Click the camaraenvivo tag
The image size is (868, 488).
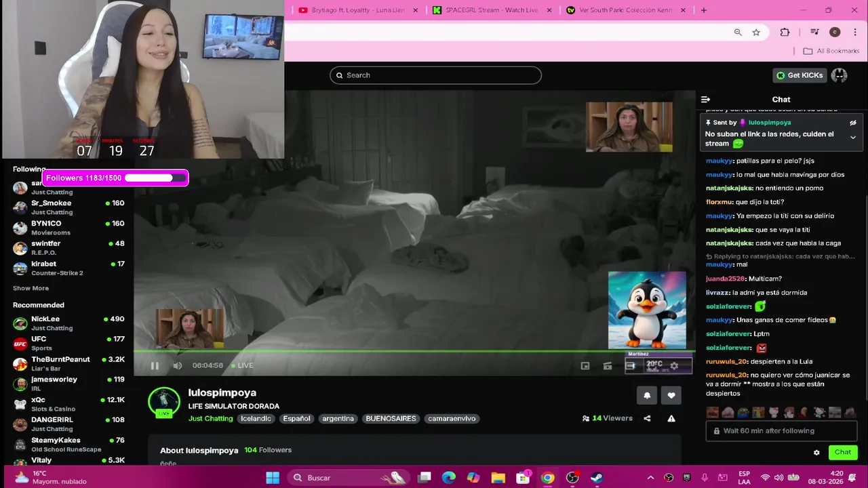click(x=452, y=418)
